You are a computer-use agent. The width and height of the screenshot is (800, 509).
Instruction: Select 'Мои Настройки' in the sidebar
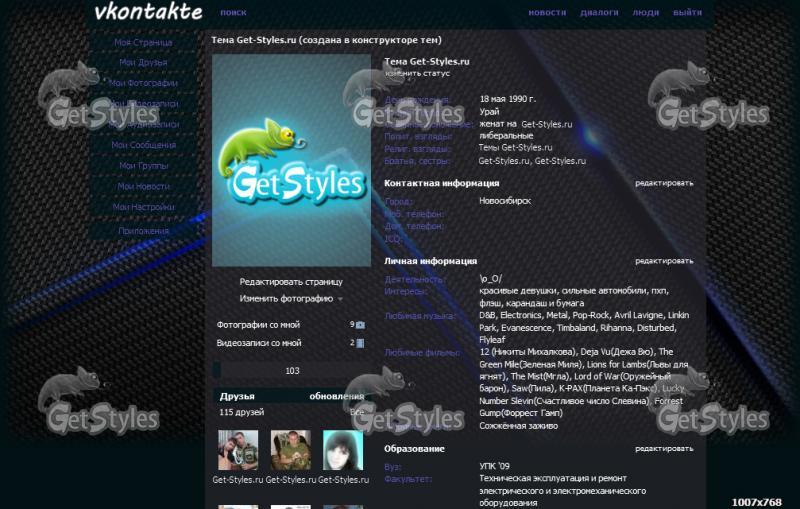point(143,207)
